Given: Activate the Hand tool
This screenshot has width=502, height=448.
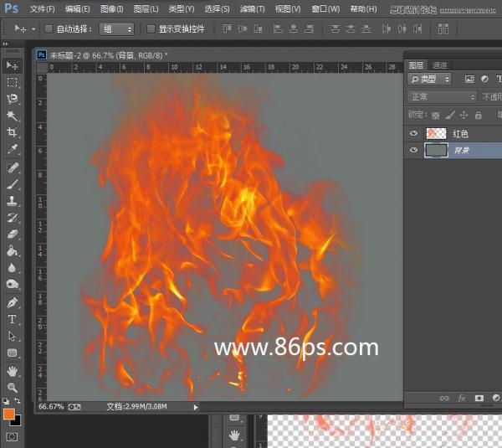Looking at the screenshot, I should click(13, 371).
